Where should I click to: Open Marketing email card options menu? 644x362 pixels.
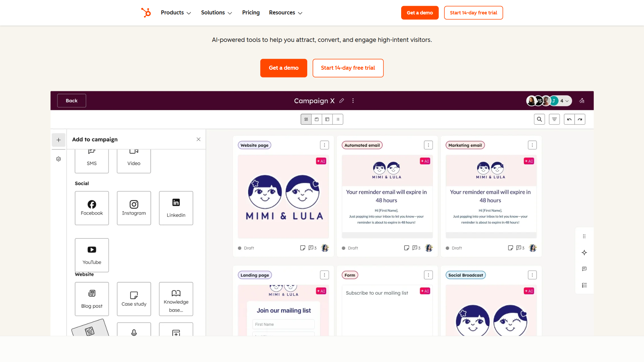[532, 145]
